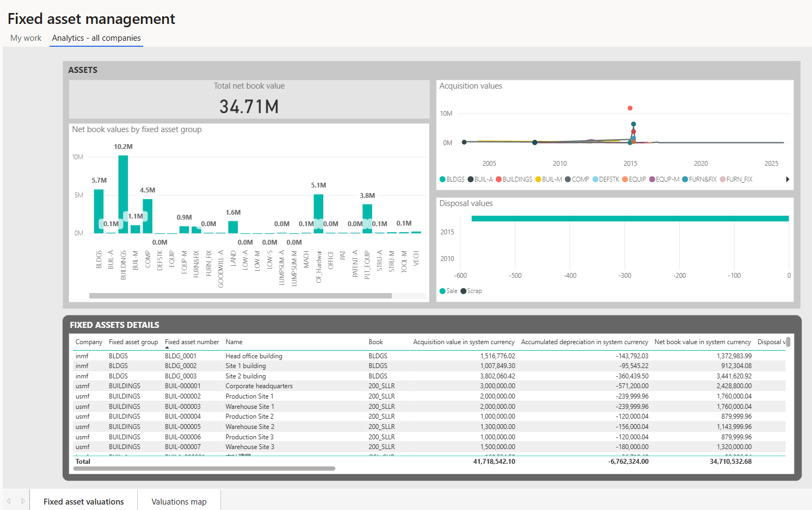Go to previous report page arrow
812x510 pixels.
[x=9, y=501]
